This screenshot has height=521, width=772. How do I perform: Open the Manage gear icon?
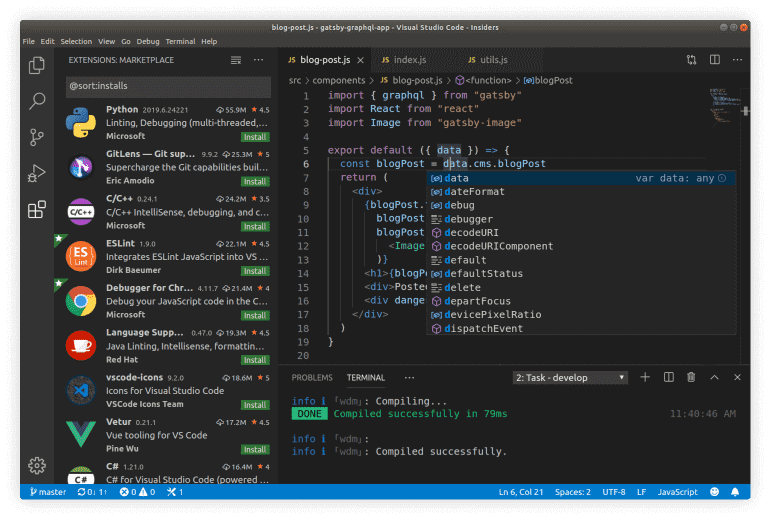pyautogui.click(x=37, y=465)
